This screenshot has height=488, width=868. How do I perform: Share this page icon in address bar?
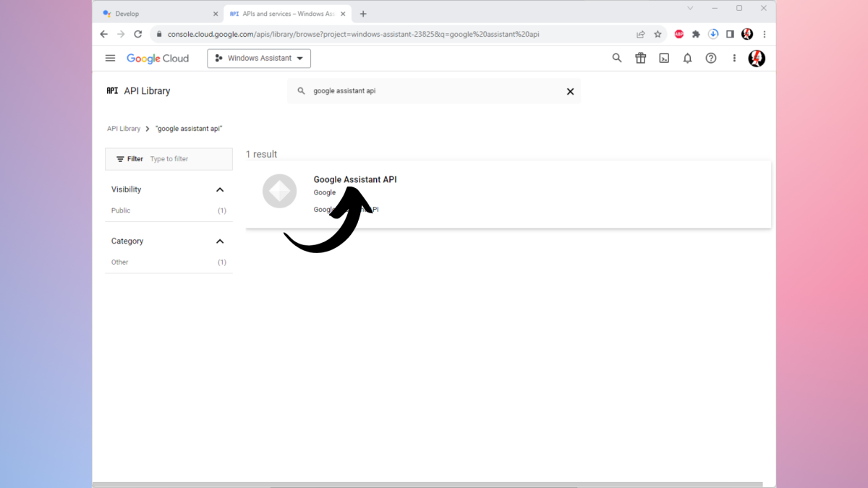point(641,34)
